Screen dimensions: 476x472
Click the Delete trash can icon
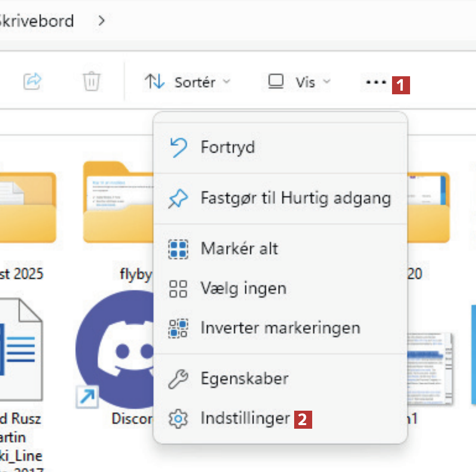click(92, 81)
